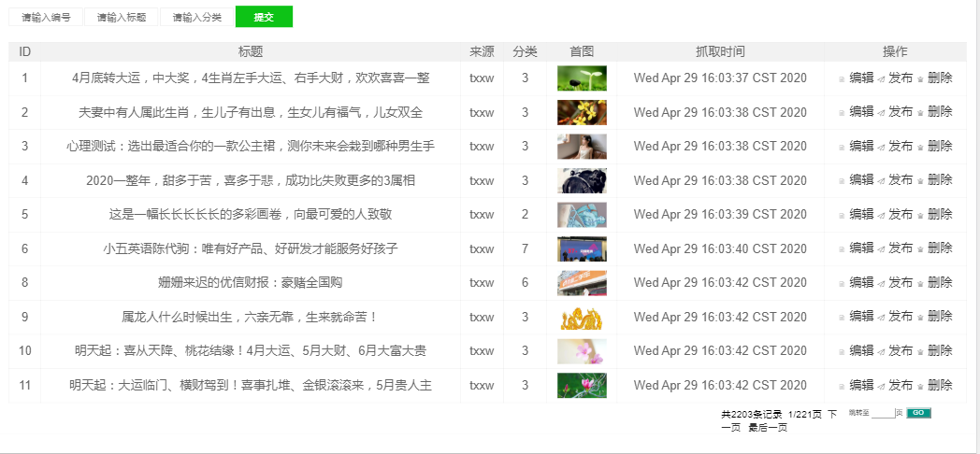
Task: Click the delete icon in row ID 8
Action: point(920,283)
